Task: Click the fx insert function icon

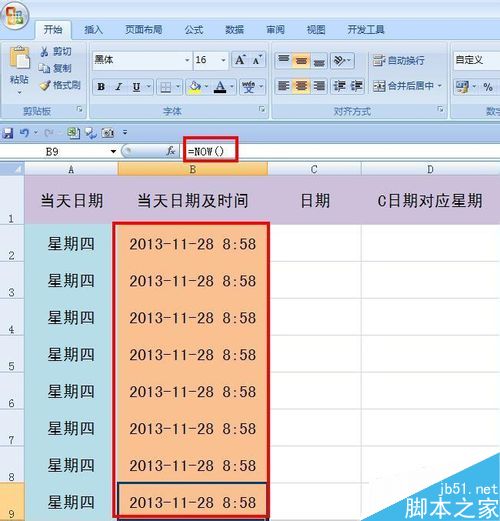Action: click(171, 151)
